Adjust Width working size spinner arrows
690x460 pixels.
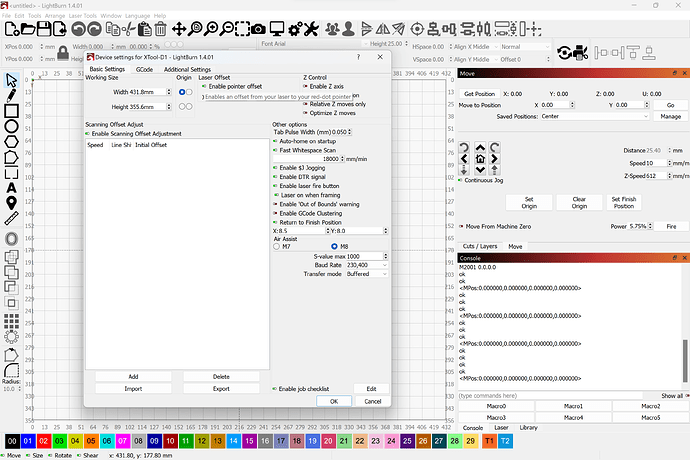[x=169, y=92]
